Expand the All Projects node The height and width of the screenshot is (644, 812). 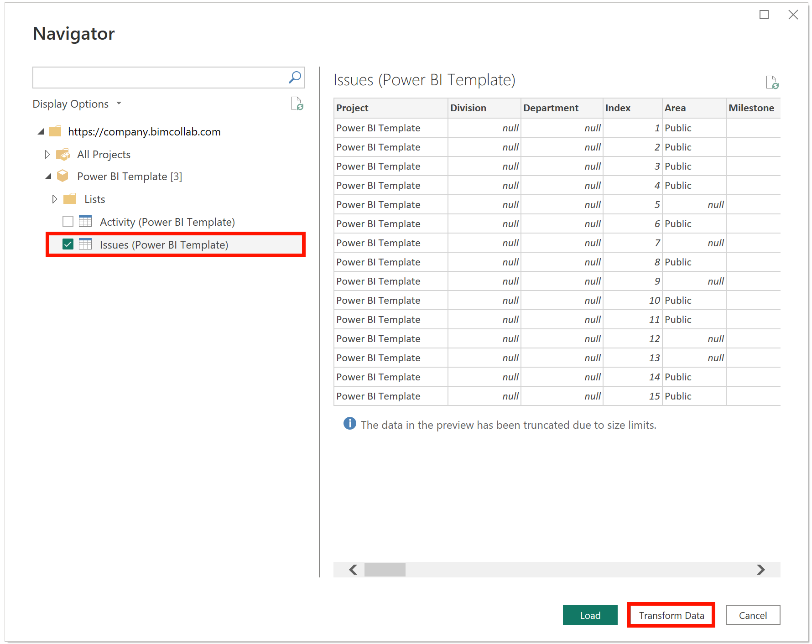pyautogui.click(x=47, y=155)
